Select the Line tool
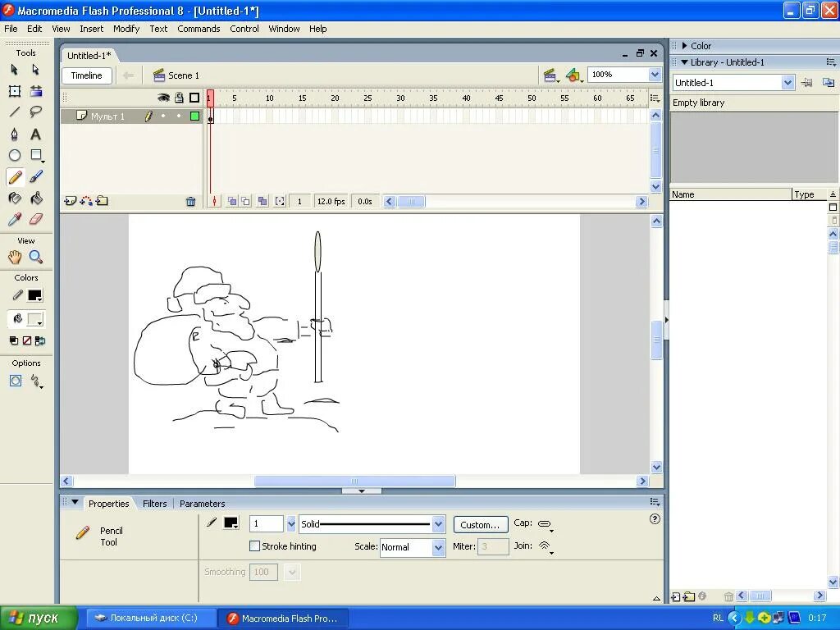Viewport: 840px width, 630px height. tap(15, 112)
